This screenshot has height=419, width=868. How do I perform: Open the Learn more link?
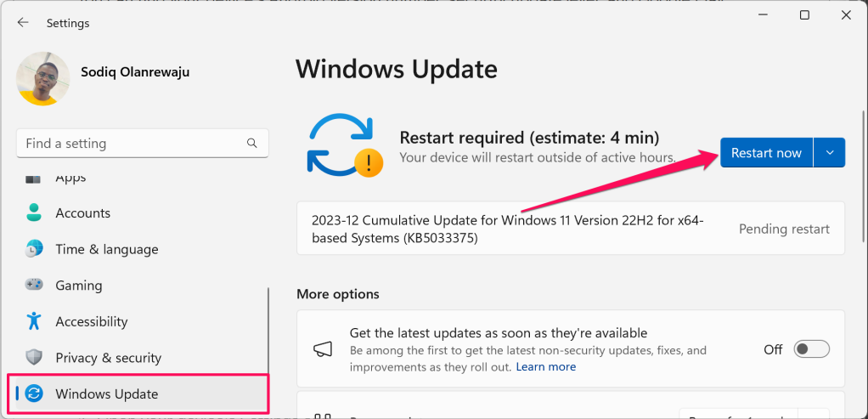coord(545,367)
